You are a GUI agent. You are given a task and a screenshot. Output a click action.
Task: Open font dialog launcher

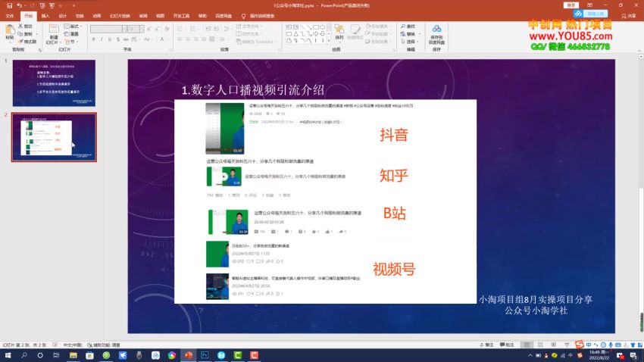coord(170,50)
